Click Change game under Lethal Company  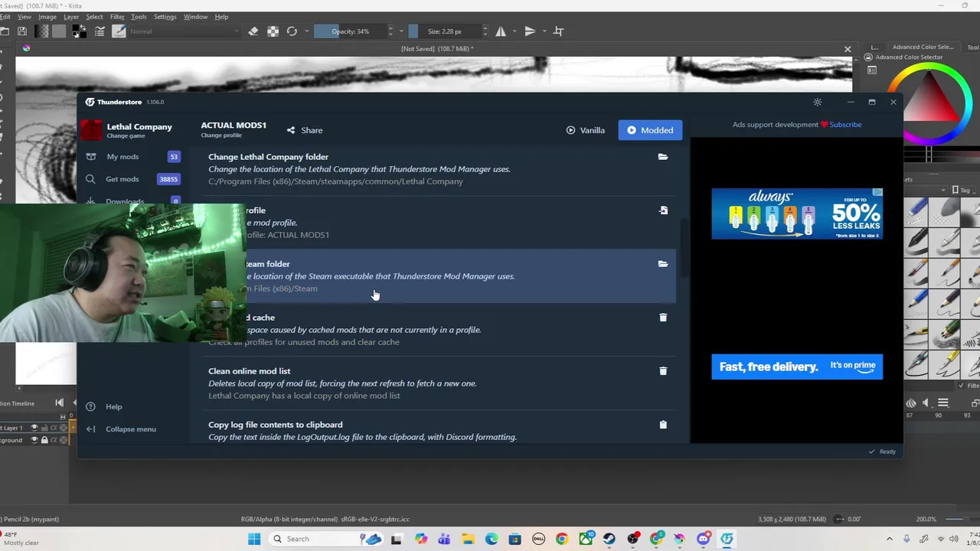(126, 136)
